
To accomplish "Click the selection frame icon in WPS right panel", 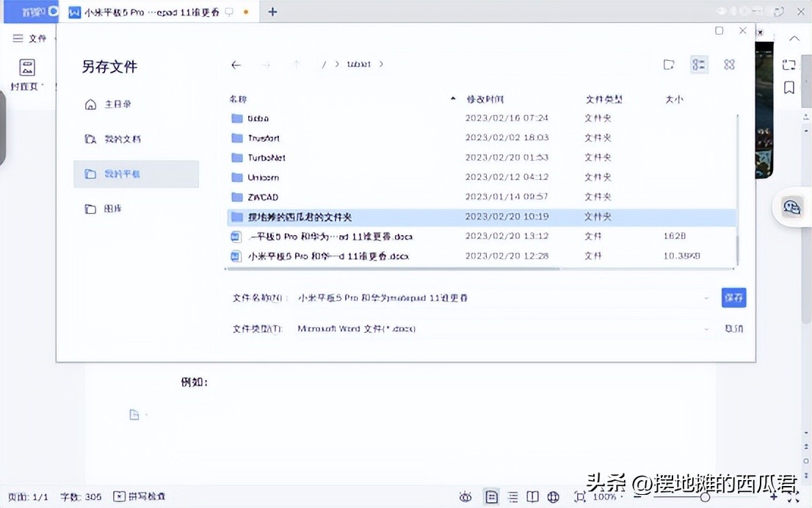I will (x=789, y=65).
